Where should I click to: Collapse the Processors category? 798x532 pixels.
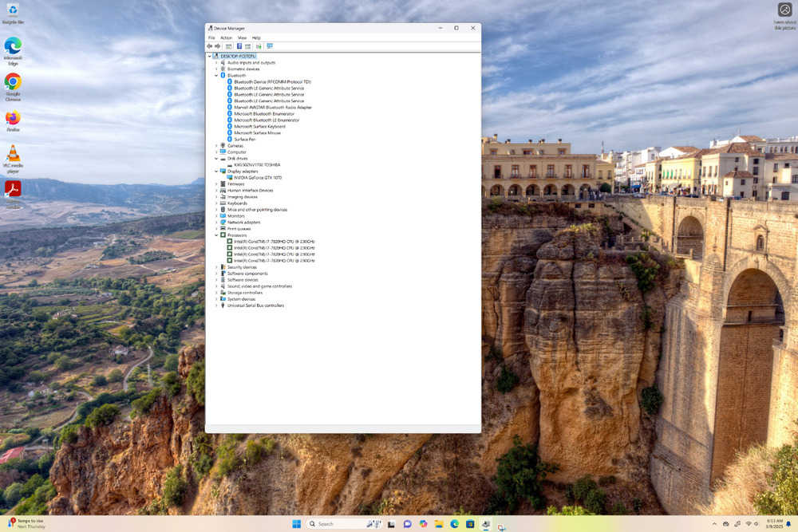(x=216, y=235)
